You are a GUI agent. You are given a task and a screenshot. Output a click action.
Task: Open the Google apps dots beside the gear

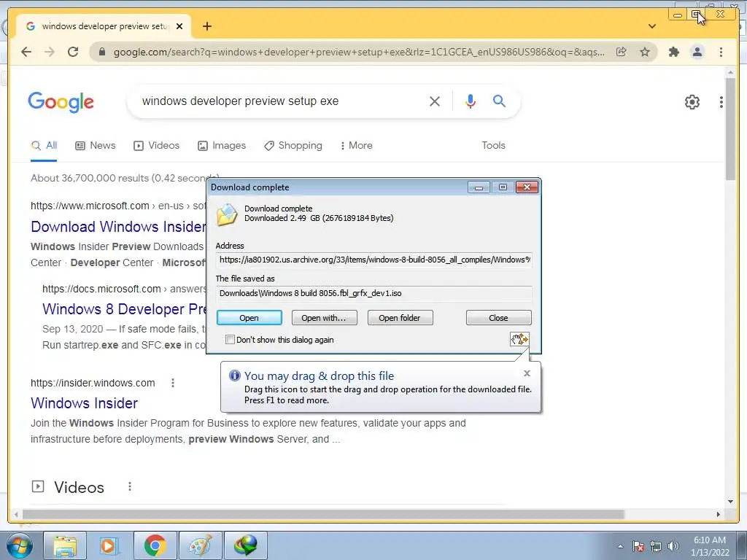coord(721,102)
